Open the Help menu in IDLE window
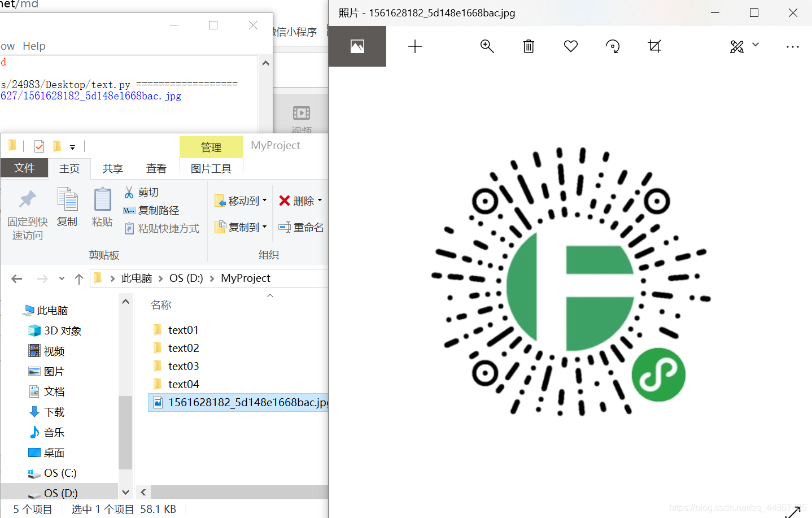 click(34, 46)
